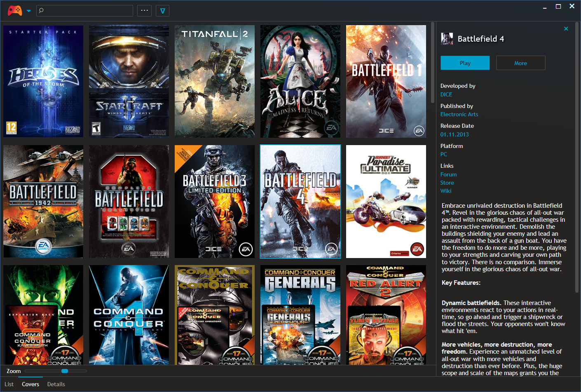Open the three-dots options menu

tap(145, 11)
